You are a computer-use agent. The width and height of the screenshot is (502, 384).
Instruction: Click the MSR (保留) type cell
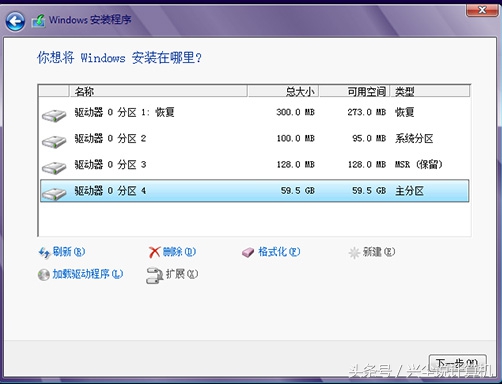pos(419,164)
